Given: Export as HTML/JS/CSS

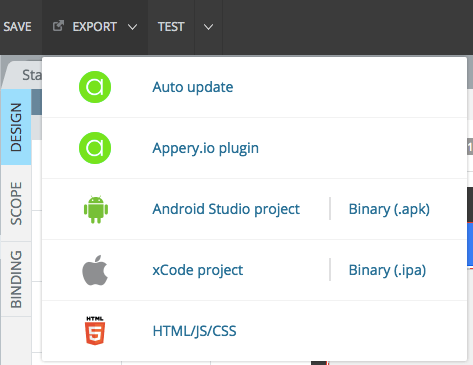Looking at the screenshot, I should coord(194,331).
